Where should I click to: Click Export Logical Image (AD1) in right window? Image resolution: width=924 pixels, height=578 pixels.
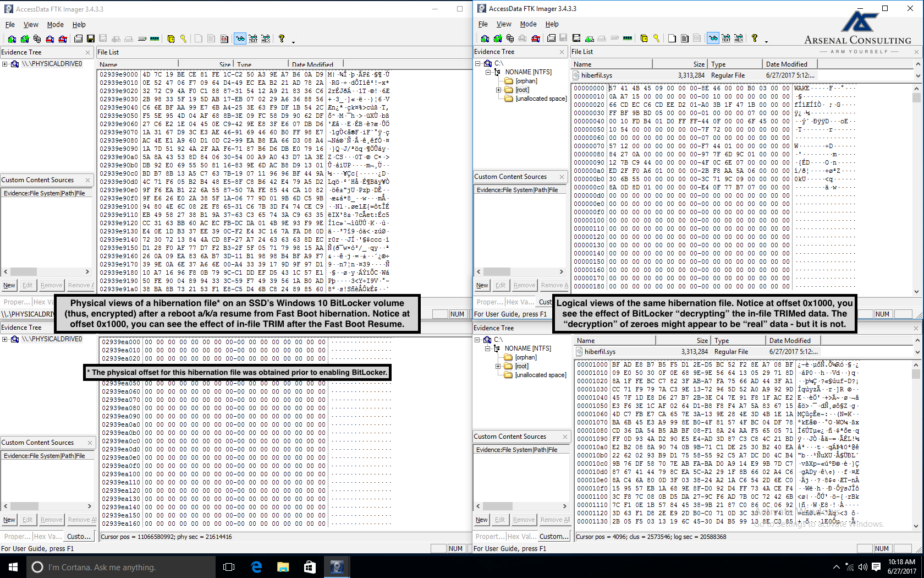pyautogui.click(x=576, y=39)
